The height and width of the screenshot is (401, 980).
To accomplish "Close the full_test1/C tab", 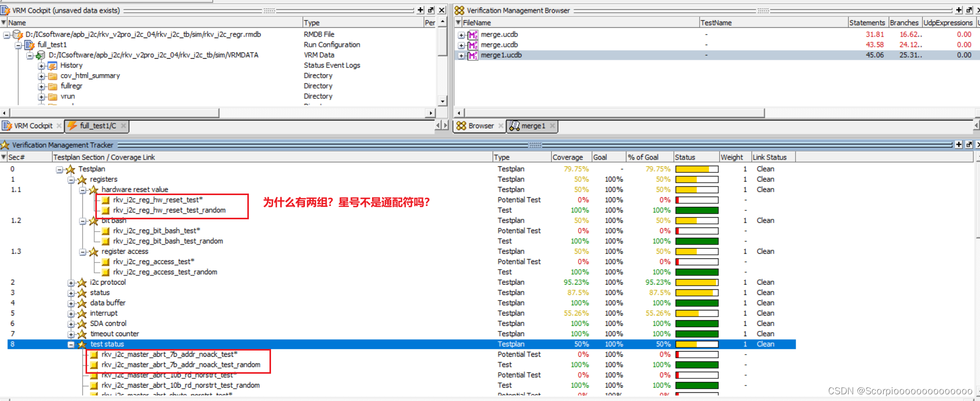I will (123, 126).
